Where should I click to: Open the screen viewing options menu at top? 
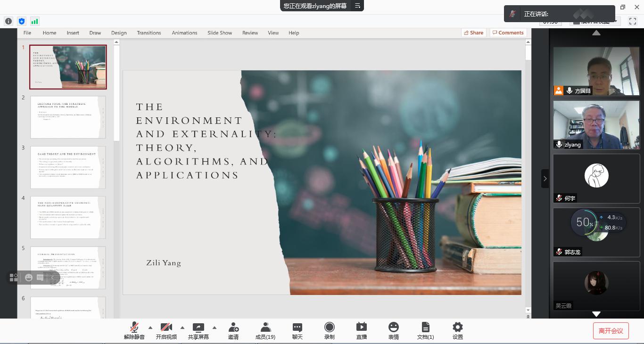[358, 6]
